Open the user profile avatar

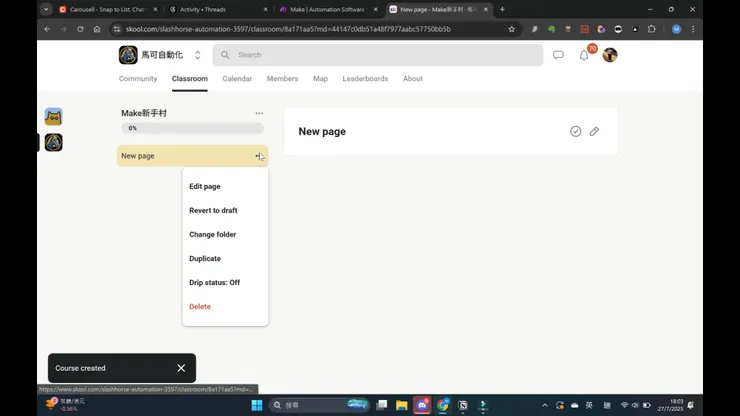point(610,55)
